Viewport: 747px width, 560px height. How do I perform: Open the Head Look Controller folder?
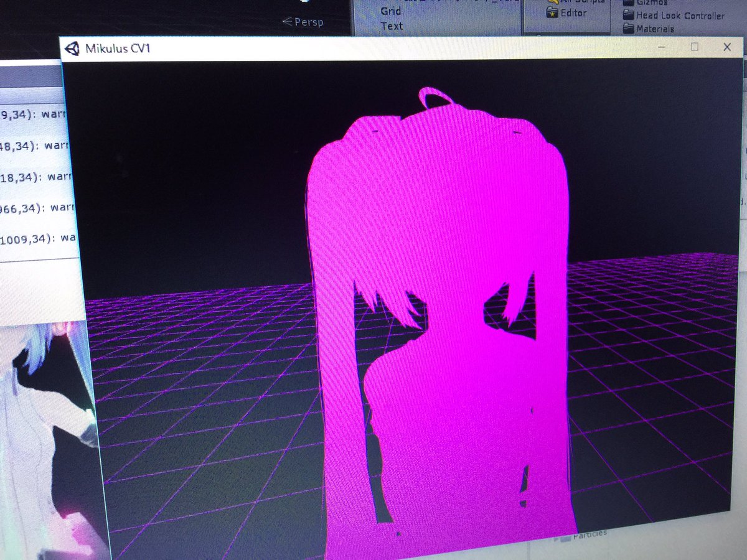pos(674,16)
